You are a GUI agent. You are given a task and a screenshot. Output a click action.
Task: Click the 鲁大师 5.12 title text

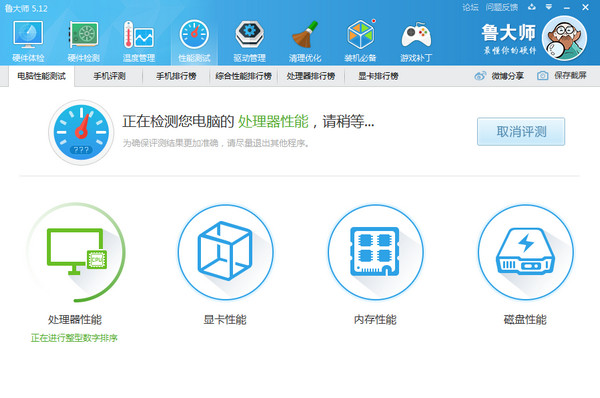pos(26,8)
